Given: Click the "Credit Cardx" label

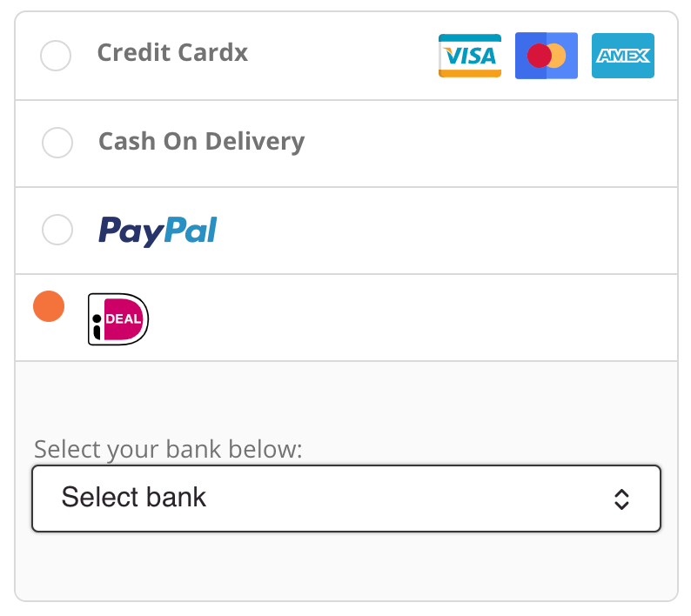Looking at the screenshot, I should [172, 53].
